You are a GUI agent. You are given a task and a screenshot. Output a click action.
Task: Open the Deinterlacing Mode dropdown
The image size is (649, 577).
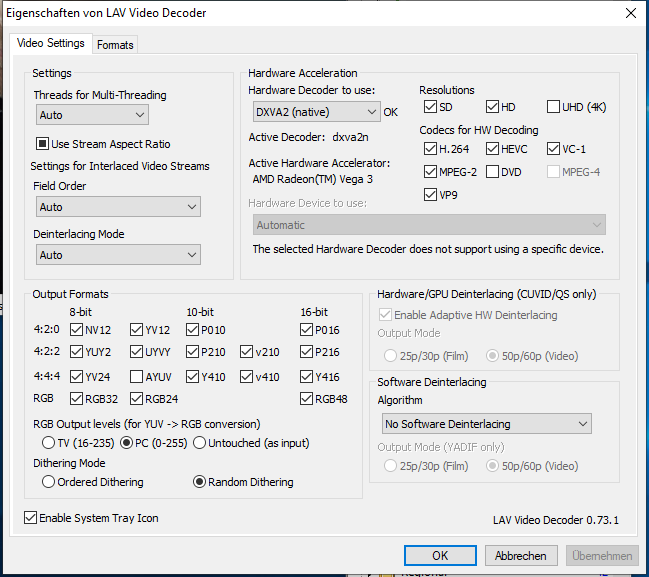[117, 255]
